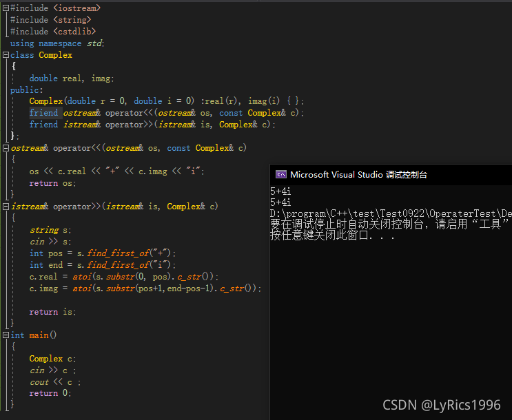The image size is (512, 420).
Task: Click the 'int end' find_first_of line
Action: pos(103,265)
